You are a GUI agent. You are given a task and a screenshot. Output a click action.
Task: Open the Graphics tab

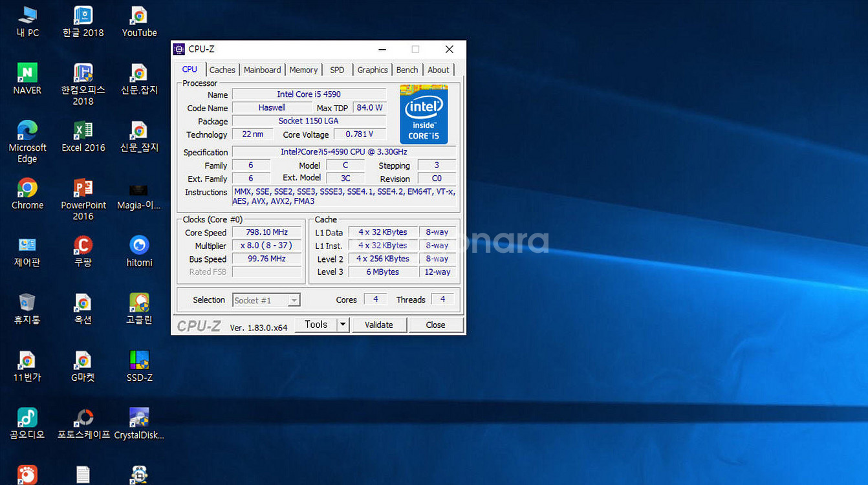373,70
